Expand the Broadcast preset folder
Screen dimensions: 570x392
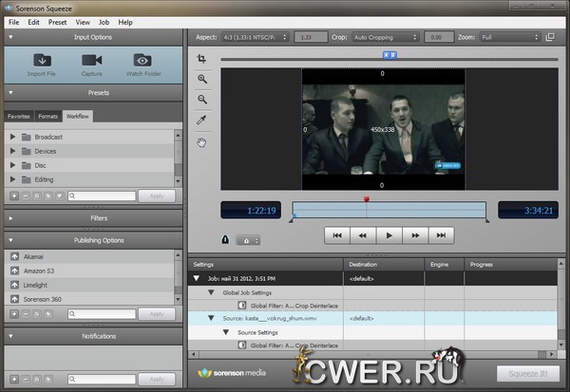point(13,138)
